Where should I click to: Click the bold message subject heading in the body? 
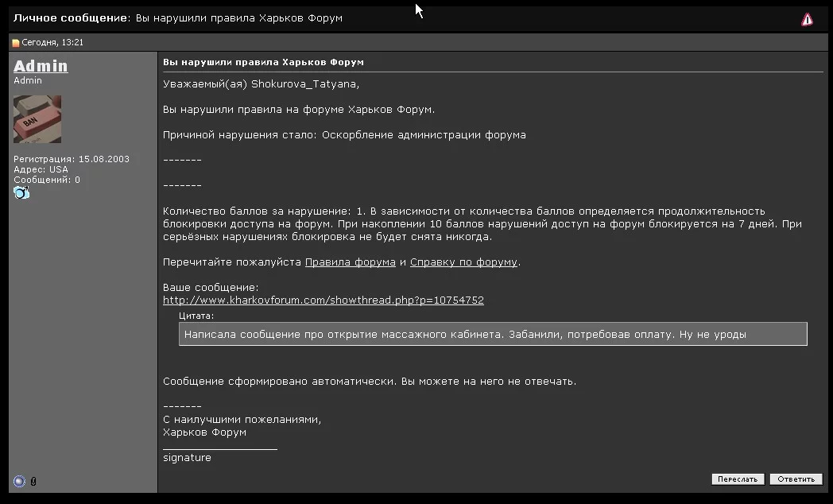coord(263,62)
